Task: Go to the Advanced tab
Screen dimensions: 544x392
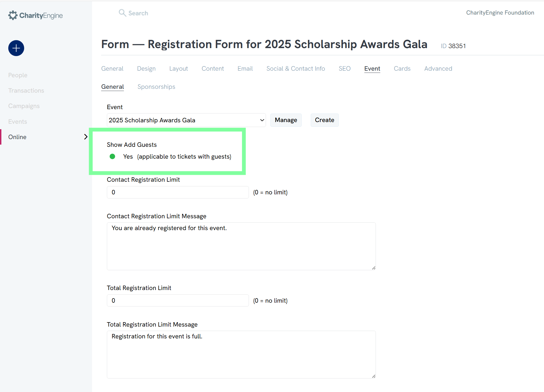Action: 438,68
